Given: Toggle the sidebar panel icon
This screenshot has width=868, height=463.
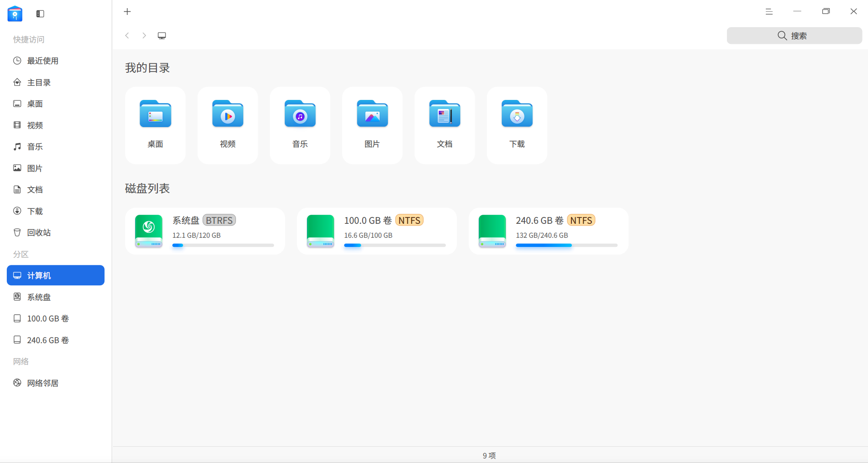Looking at the screenshot, I should click(x=40, y=14).
